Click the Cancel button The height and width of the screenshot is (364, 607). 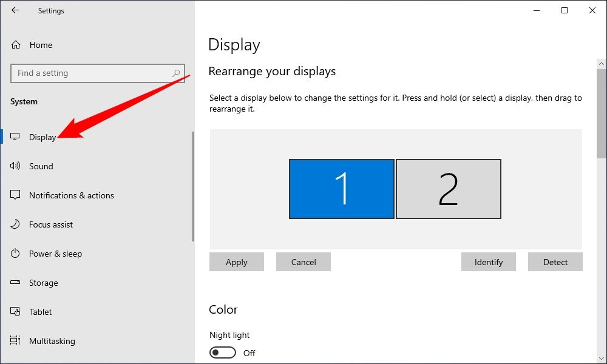click(x=303, y=261)
